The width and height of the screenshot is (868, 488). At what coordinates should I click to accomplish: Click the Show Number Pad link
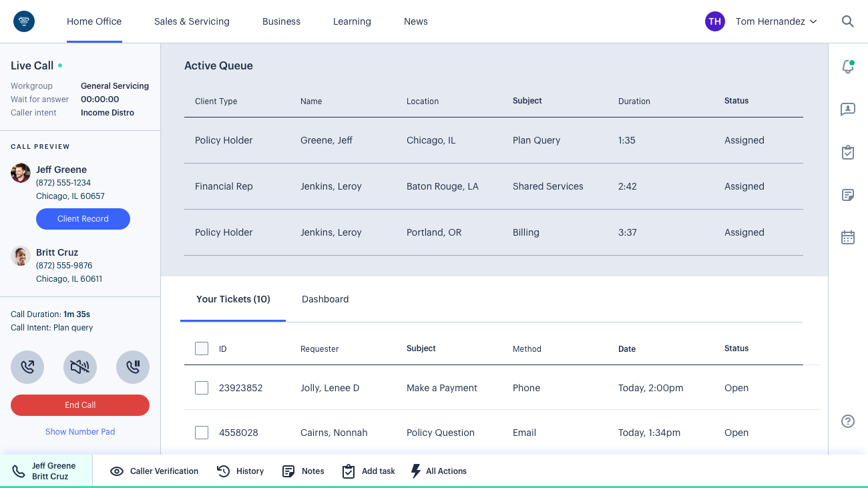(80, 432)
